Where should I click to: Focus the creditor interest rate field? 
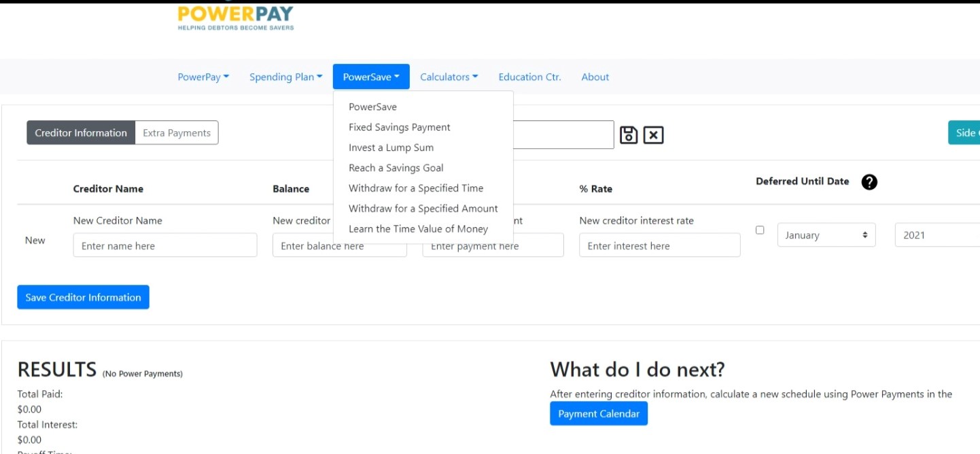point(660,245)
